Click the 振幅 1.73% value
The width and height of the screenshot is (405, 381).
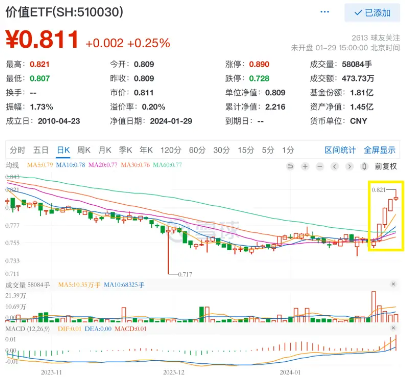click(42, 107)
